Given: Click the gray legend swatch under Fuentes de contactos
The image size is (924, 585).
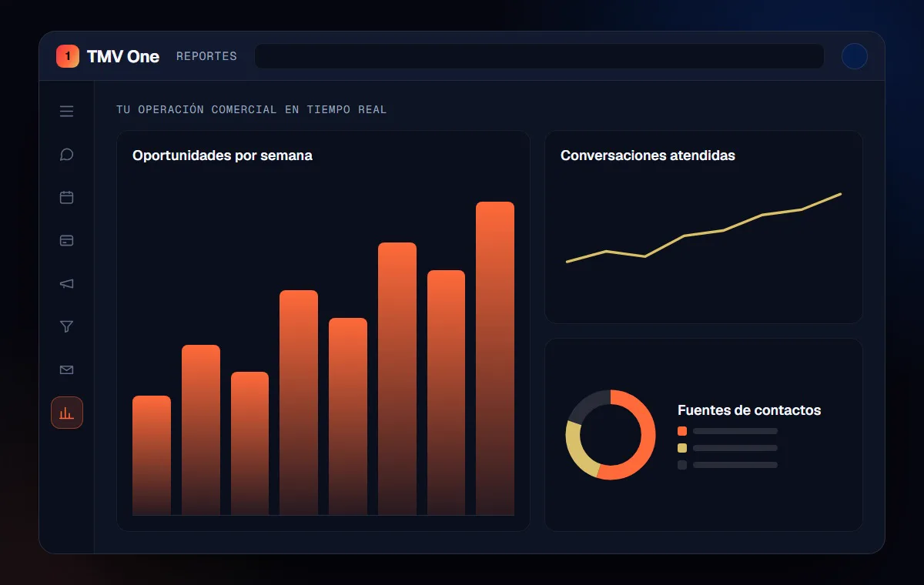Looking at the screenshot, I should click(x=682, y=465).
